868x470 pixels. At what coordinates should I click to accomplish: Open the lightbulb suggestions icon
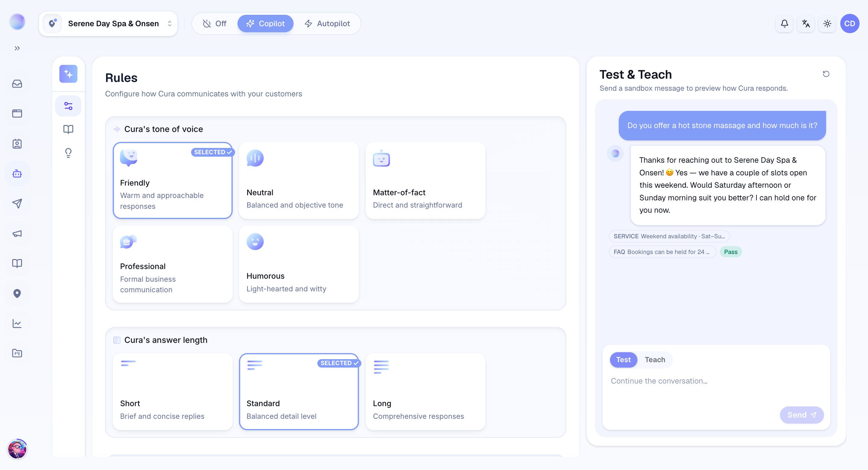(68, 153)
